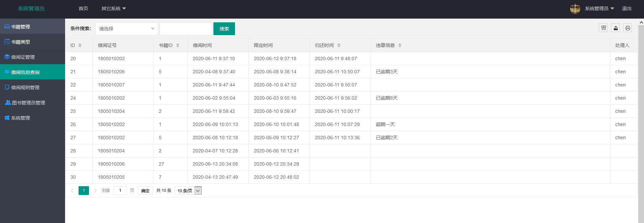Select 借阅信息查询 in the sidebar
Viewport: 644px width, 223px height.
point(32,72)
